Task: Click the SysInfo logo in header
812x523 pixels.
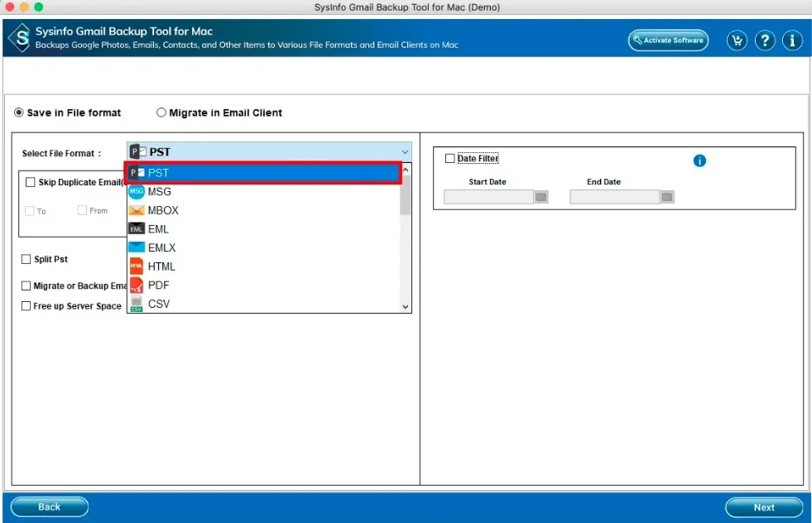Action: coord(18,38)
